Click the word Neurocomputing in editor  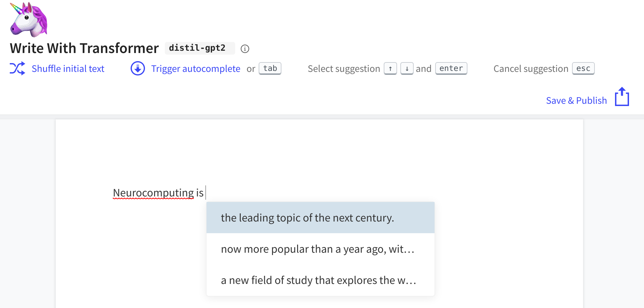point(153,193)
